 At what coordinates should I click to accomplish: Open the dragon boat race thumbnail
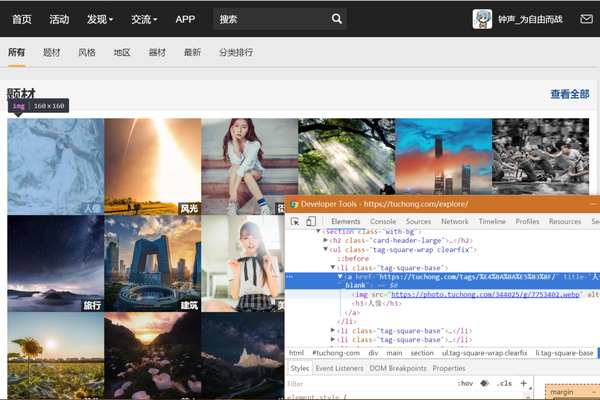pyautogui.click(x=540, y=157)
